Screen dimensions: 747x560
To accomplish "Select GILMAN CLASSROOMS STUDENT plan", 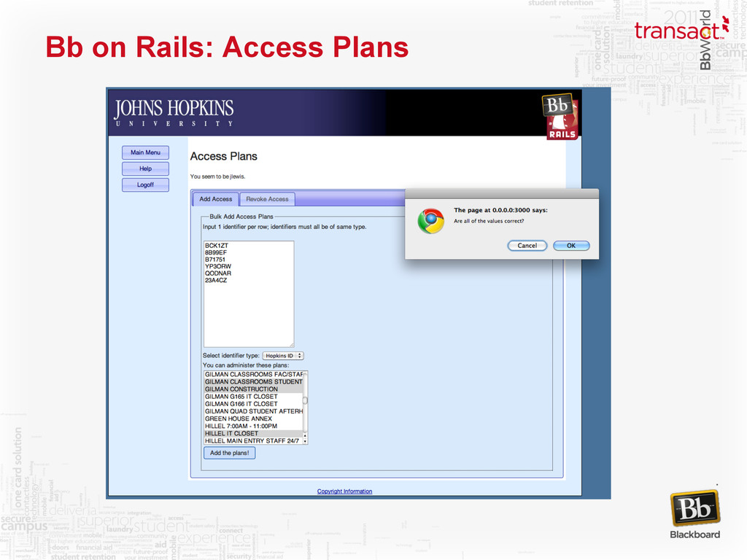I will click(x=253, y=382).
